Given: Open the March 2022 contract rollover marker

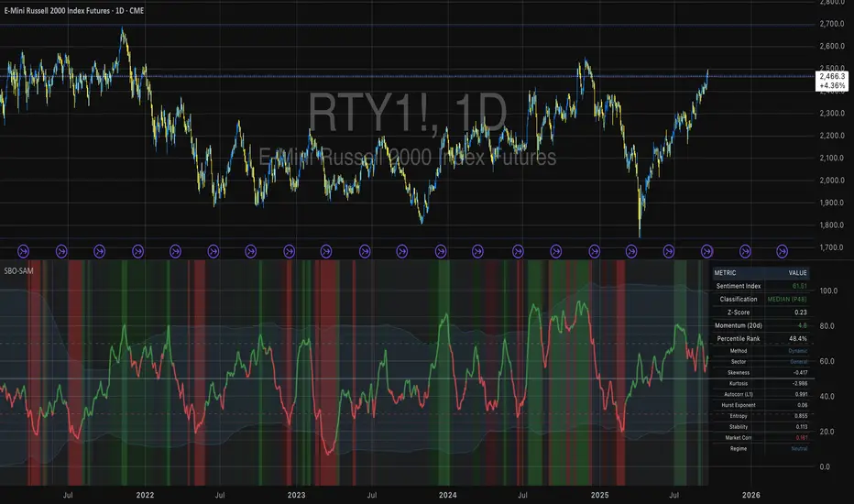Looking at the screenshot, I should (175, 251).
